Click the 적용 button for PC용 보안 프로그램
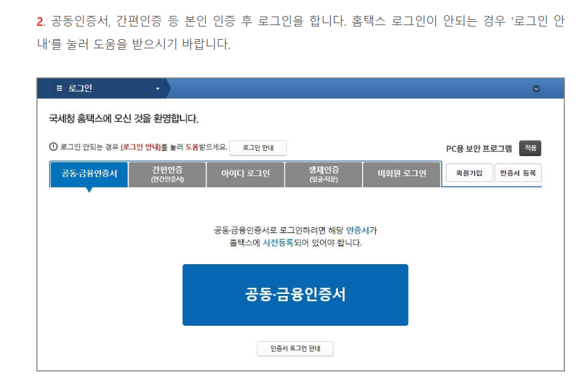This screenshot has width=588, height=386. (x=530, y=148)
